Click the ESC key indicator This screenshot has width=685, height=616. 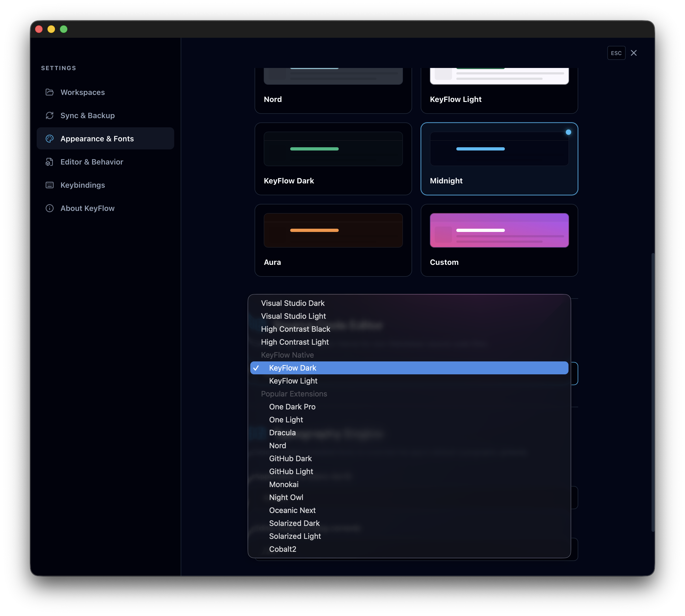[616, 53]
